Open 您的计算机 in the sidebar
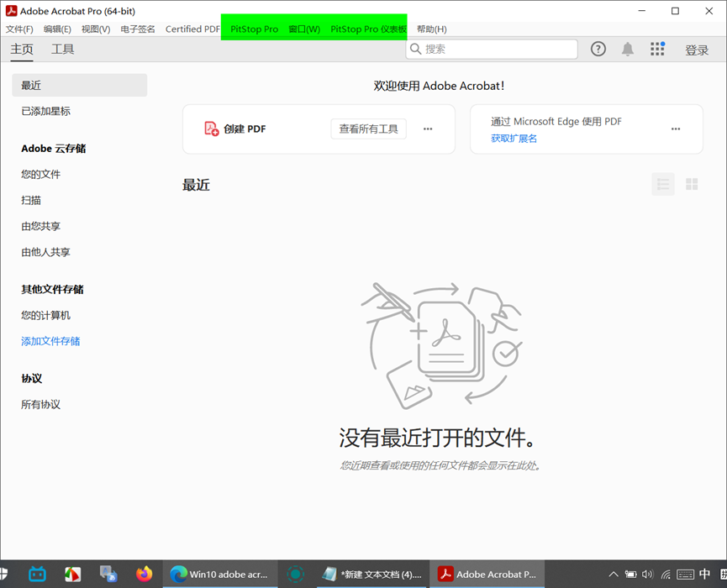Viewport: 727px width, 588px height. [x=46, y=316]
